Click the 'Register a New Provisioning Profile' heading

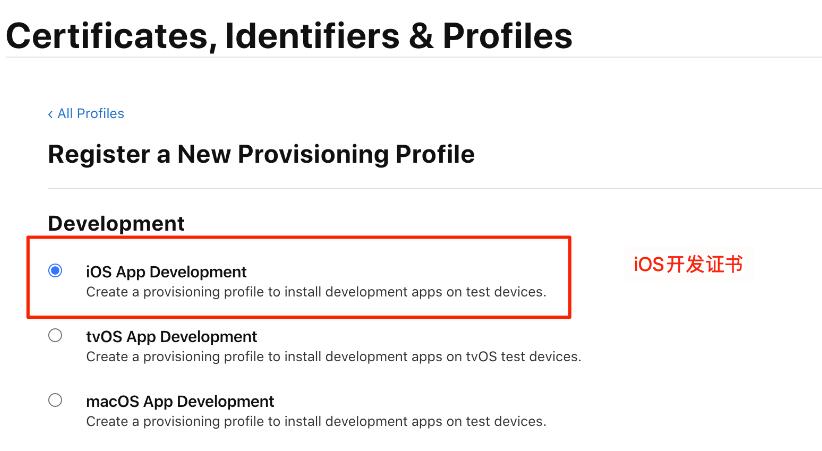261,155
